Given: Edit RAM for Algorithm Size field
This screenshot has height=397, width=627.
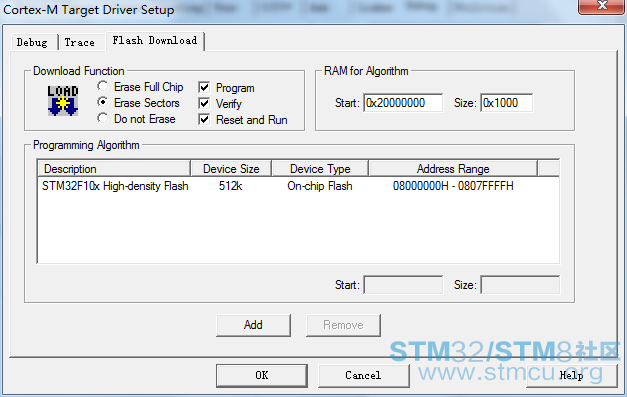Looking at the screenshot, I should point(507,103).
